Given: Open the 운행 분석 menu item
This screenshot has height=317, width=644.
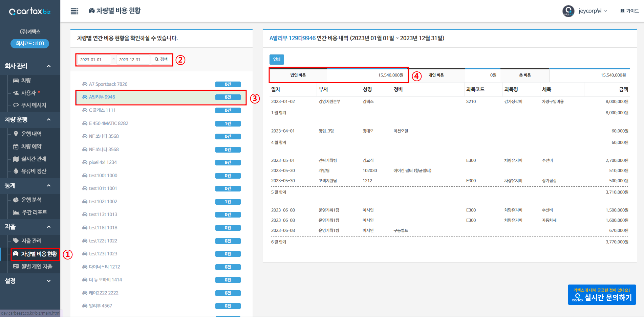Looking at the screenshot, I should click(x=27, y=200).
